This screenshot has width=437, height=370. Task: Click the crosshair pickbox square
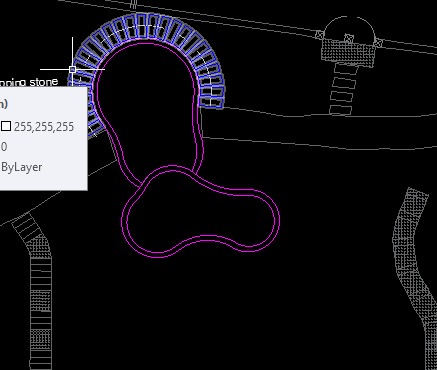point(72,69)
